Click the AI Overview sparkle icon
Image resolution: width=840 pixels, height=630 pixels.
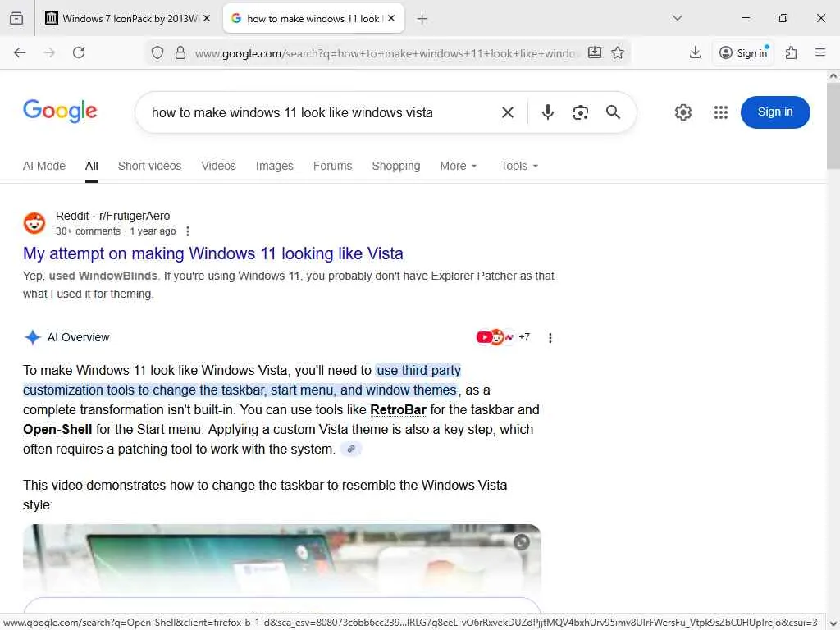[x=33, y=337]
